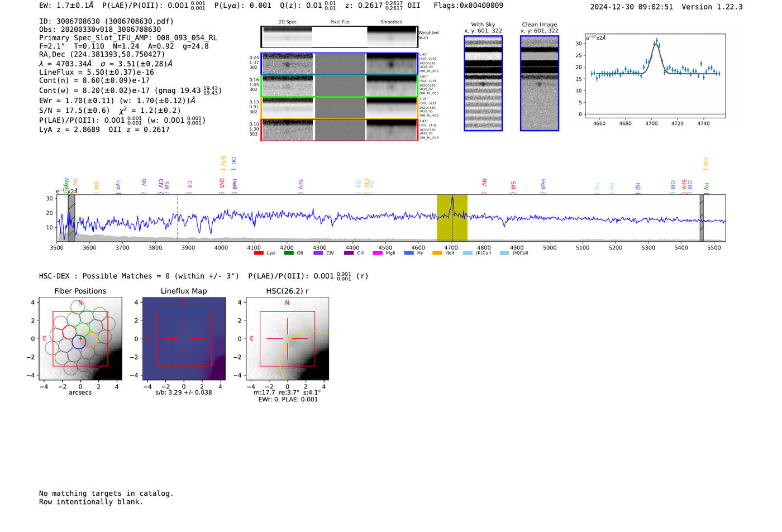
Task: Open the red-bordered 2D spectrum cutout
Action: [339, 130]
